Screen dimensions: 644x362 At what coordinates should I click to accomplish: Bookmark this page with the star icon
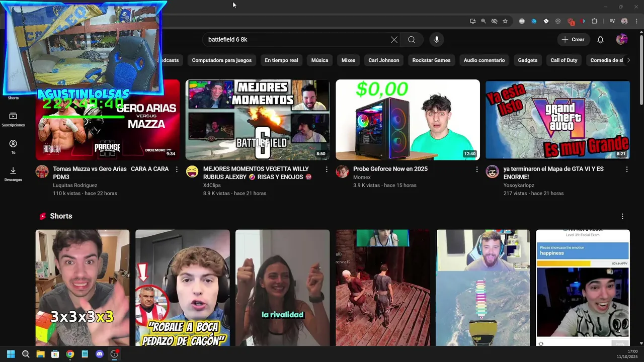tap(505, 21)
